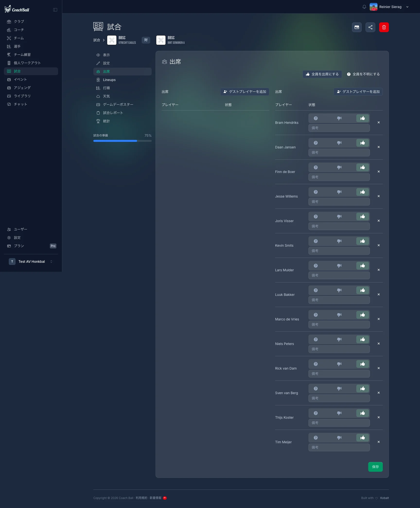
Task: Click the green 保存 save button
Action: click(375, 467)
